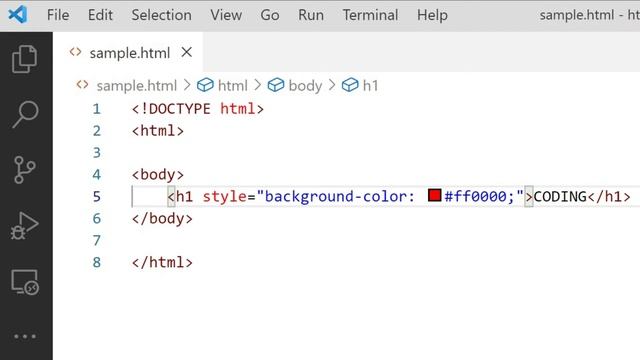Click h1 in the breadcrumb path
The height and width of the screenshot is (360, 640).
tap(370, 86)
